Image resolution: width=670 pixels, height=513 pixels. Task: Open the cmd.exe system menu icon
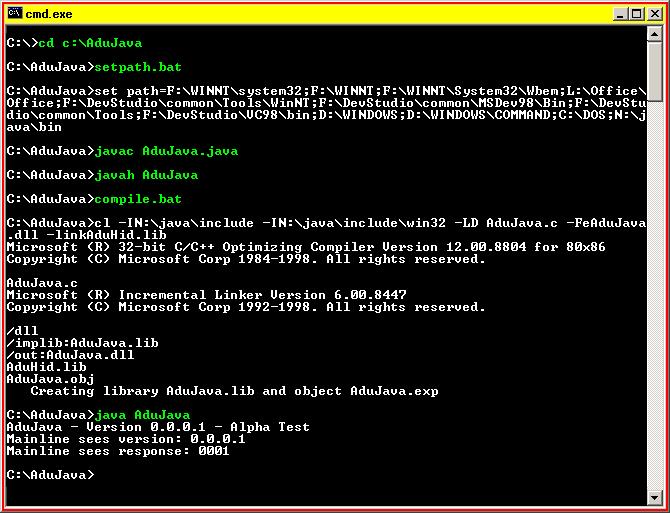(x=14, y=13)
